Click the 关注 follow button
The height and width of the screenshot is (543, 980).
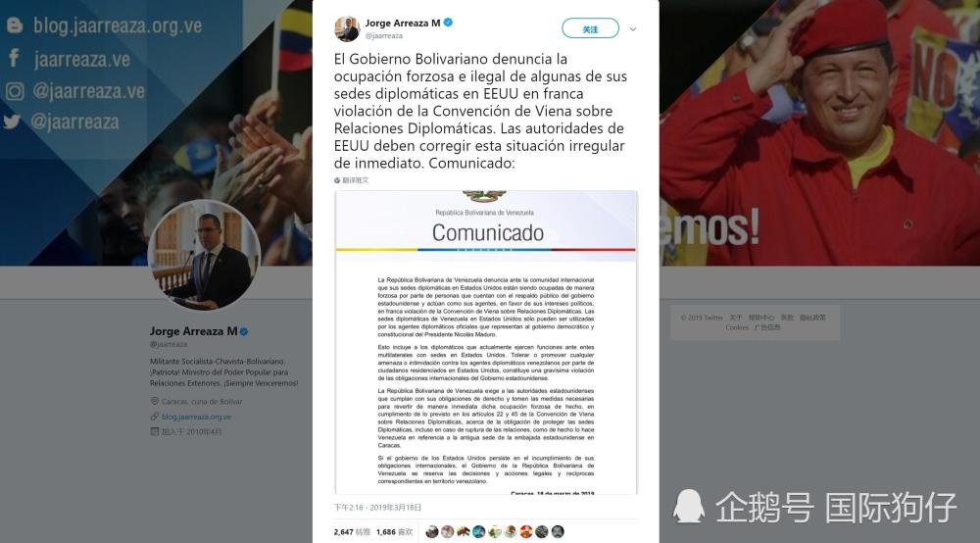click(590, 28)
